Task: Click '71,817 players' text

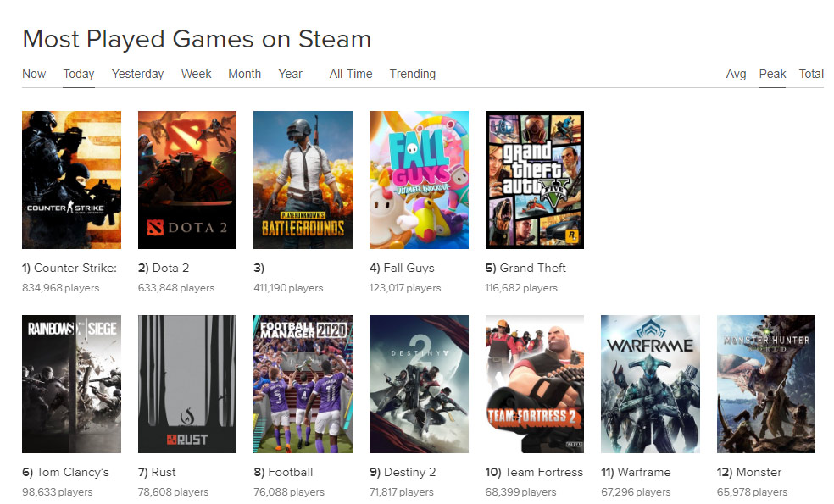Action: click(x=402, y=492)
